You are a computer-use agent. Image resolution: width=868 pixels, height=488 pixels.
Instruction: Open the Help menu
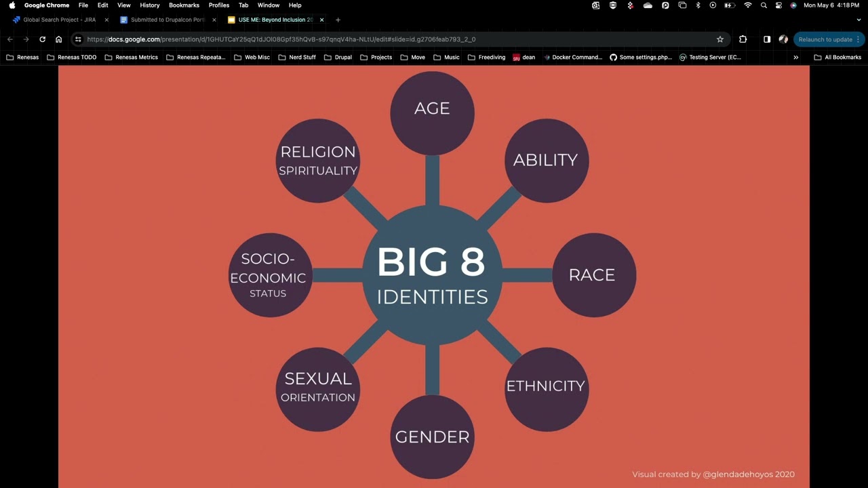[x=295, y=5]
